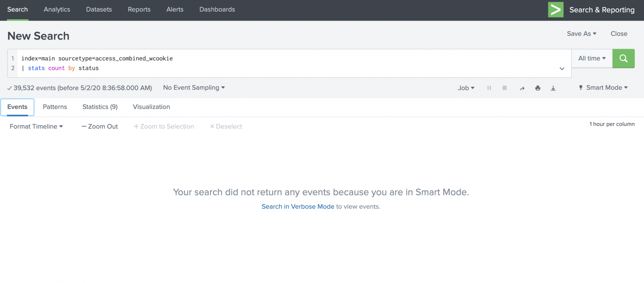Image resolution: width=644 pixels, height=283 pixels.
Task: Open the All time time range picker
Action: coord(591,58)
